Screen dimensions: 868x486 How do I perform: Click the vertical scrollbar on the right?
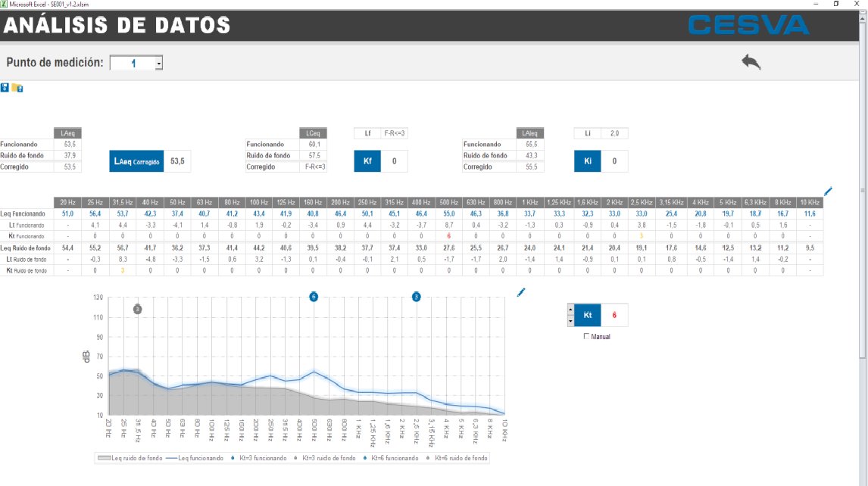click(x=863, y=188)
